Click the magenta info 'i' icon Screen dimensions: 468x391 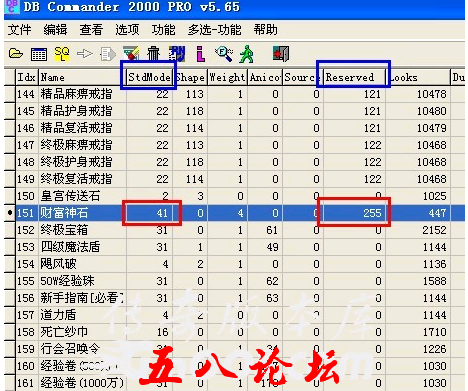click(x=201, y=54)
